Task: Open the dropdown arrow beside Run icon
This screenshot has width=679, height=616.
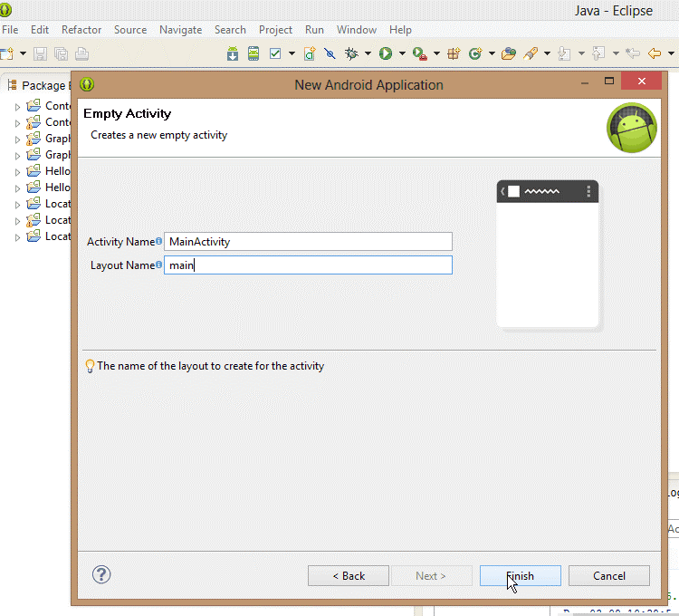Action: point(401,53)
